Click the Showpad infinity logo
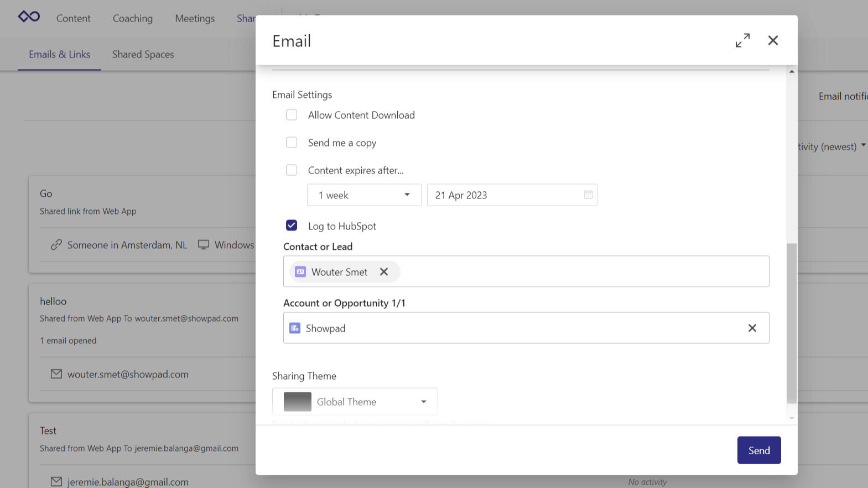The height and width of the screenshot is (488, 868). pos(29,17)
